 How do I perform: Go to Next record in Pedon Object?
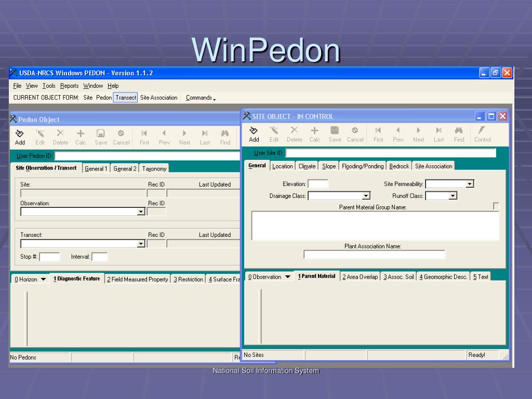coord(184,134)
